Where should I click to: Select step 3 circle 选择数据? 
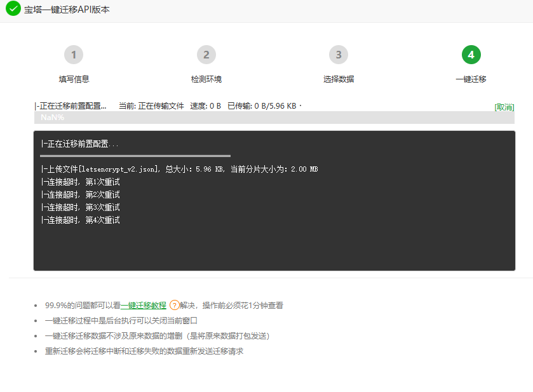(339, 55)
